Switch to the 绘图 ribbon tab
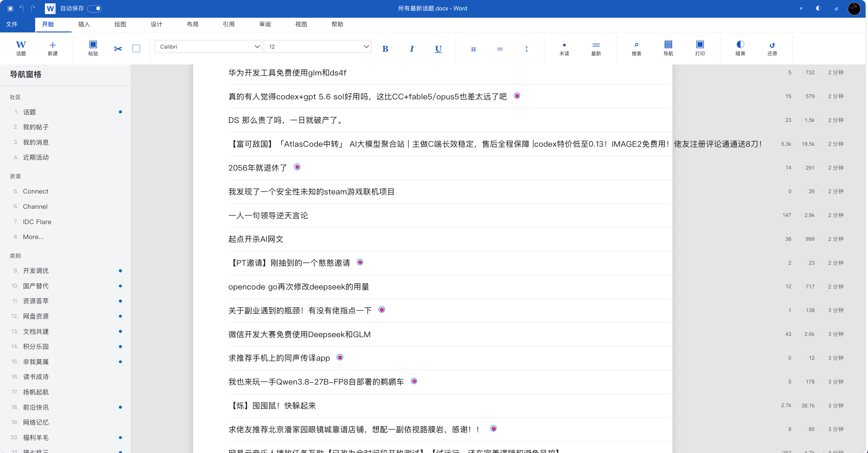Image resolution: width=868 pixels, height=453 pixels. 120,24
